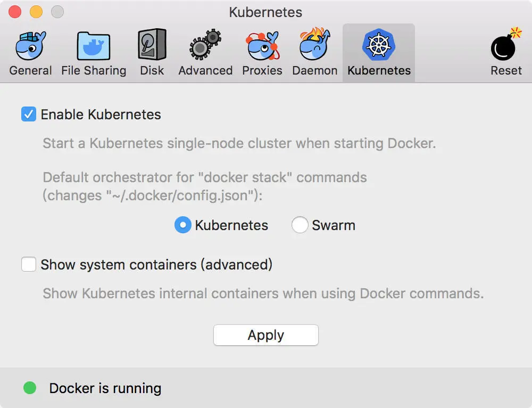This screenshot has height=408, width=532.
Task: Select Swarm as default orchestrator
Action: (300, 225)
